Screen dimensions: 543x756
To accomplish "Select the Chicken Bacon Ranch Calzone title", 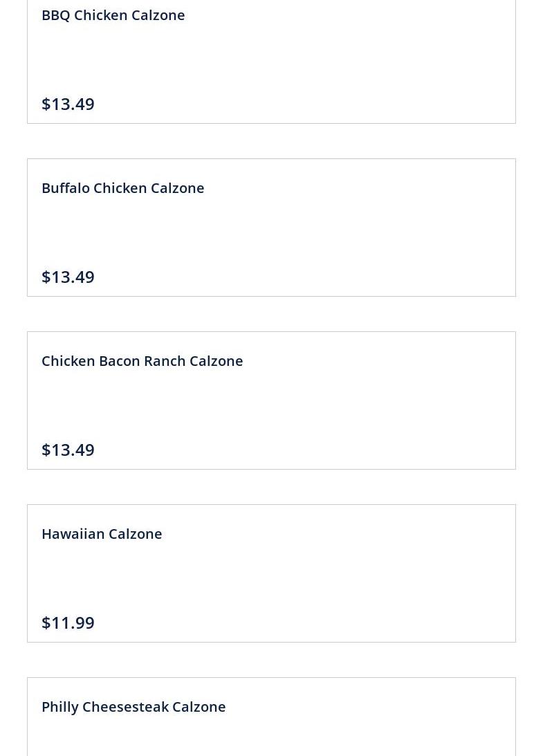I will [x=142, y=361].
